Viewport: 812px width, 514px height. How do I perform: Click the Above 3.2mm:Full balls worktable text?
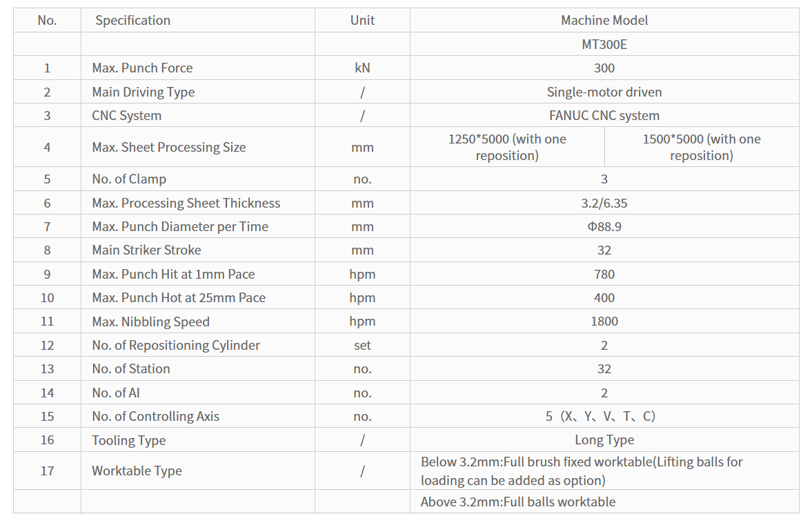pos(518,502)
